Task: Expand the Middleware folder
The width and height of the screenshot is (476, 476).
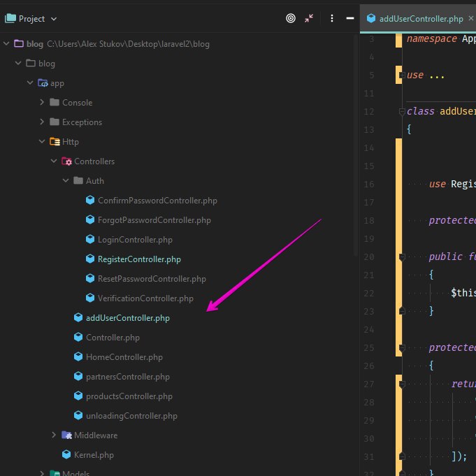Action: click(x=54, y=435)
